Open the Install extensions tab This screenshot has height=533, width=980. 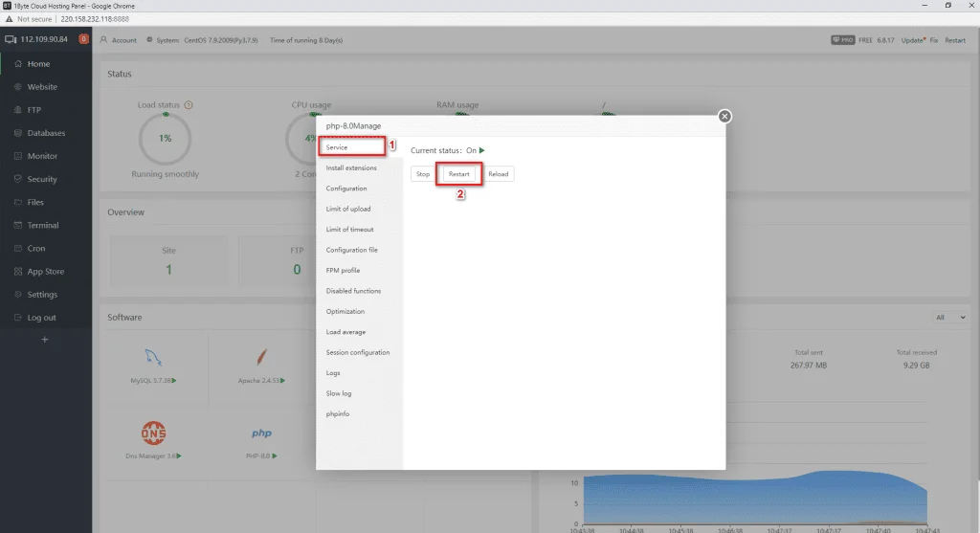click(x=351, y=168)
